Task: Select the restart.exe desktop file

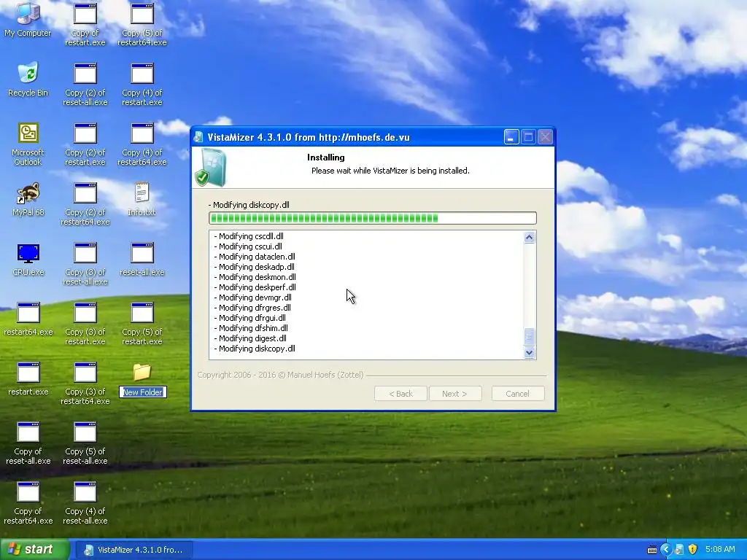Action: tap(28, 372)
